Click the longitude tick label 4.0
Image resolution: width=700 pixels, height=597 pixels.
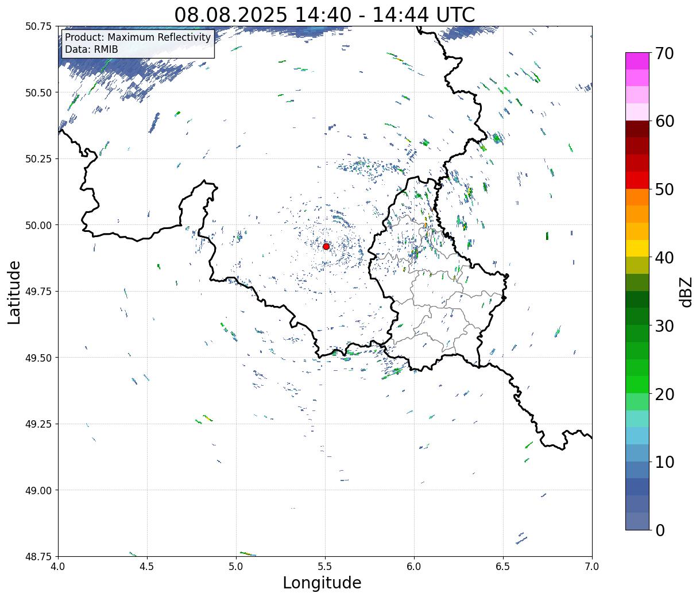[58, 567]
